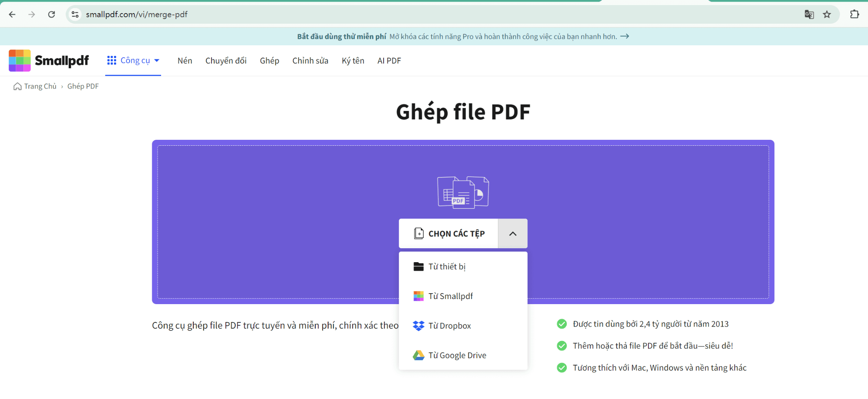Image resolution: width=868 pixels, height=399 pixels.
Task: Collapse the file source chevron menu
Action: [513, 233]
